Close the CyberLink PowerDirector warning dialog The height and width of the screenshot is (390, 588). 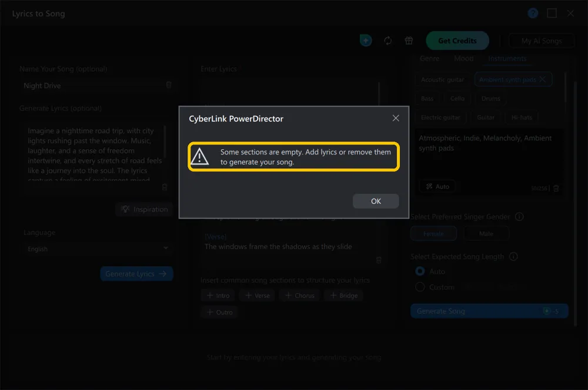[396, 118]
